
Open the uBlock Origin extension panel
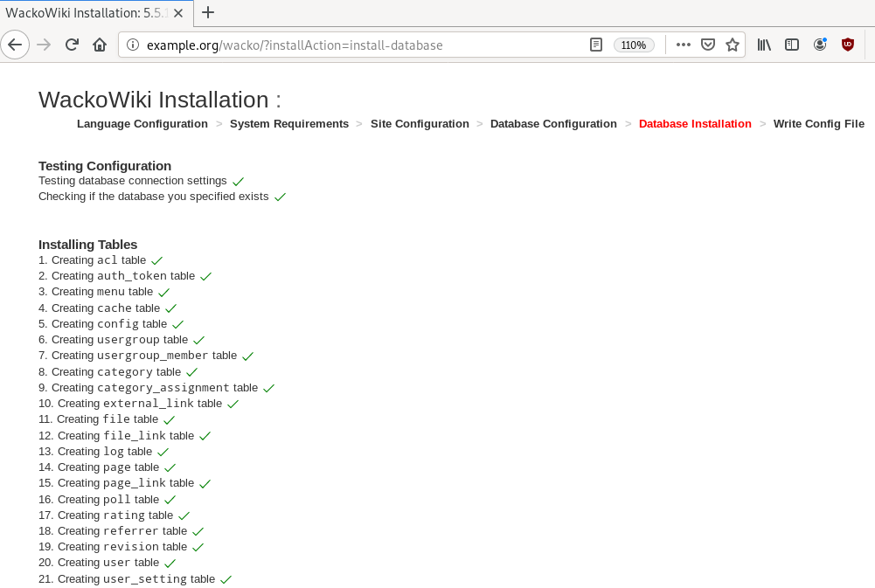point(847,44)
